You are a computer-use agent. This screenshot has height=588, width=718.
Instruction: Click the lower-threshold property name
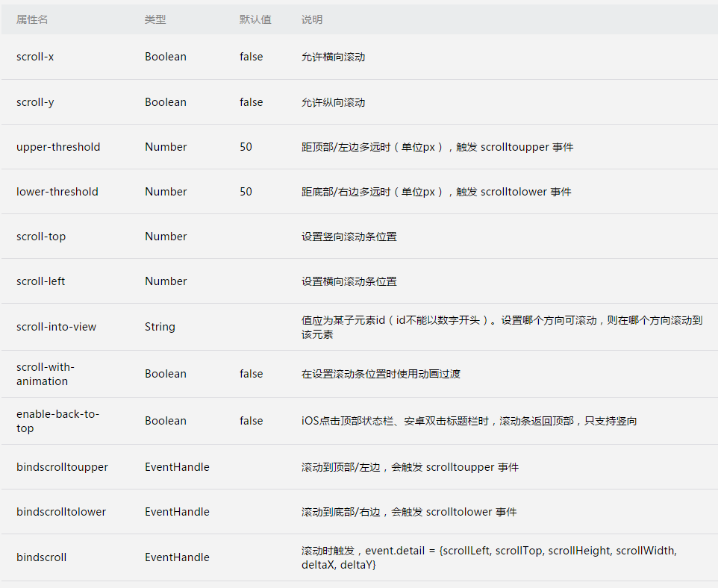point(57,192)
